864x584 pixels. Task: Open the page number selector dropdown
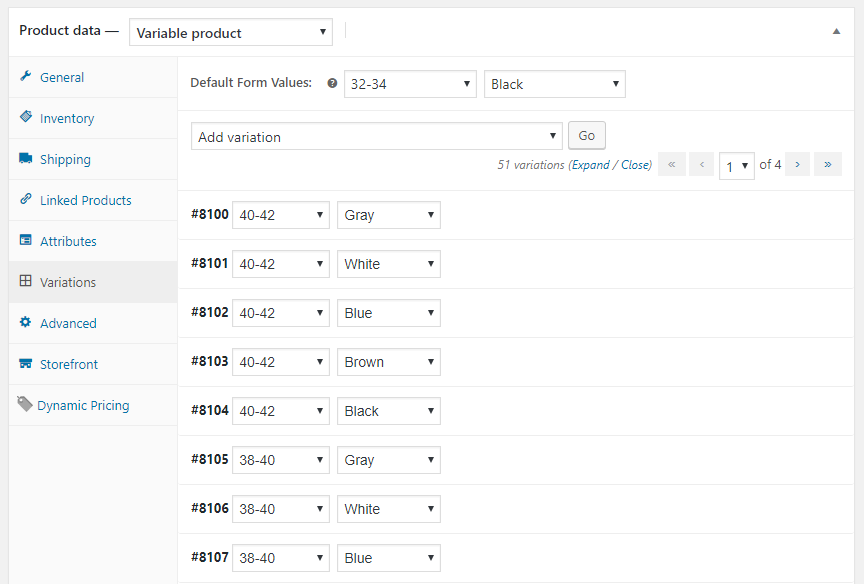737,166
